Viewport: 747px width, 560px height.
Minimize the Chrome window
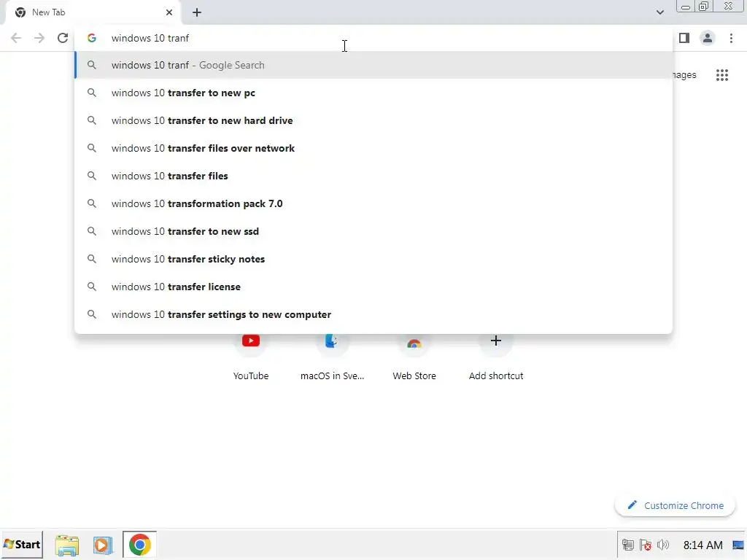[686, 7]
